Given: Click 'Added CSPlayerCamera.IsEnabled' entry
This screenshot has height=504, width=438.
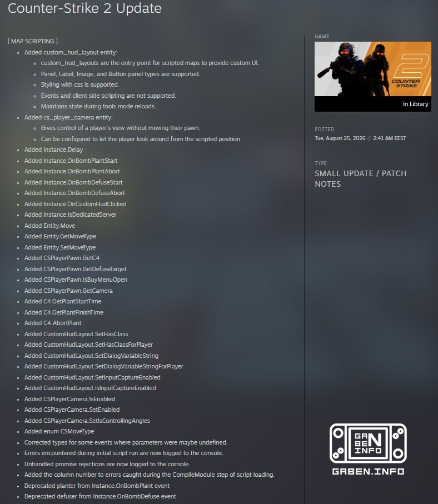Looking at the screenshot, I should click(70, 399).
